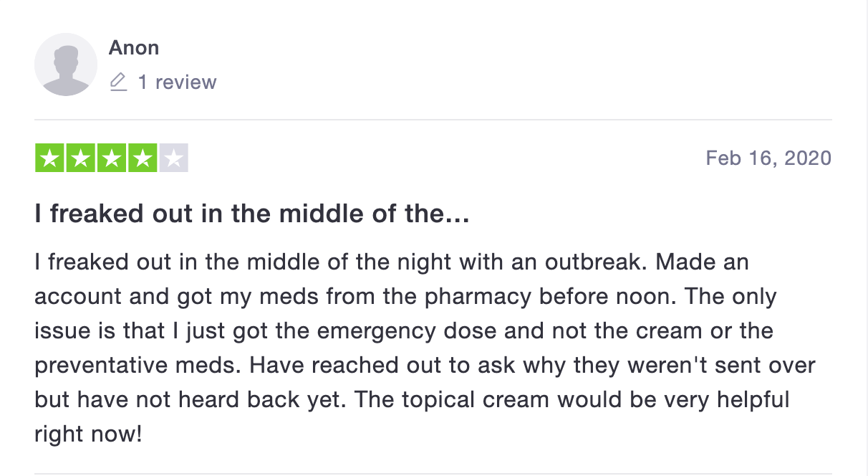Open the review title "I freaked out in the middle of the…"
The height and width of the screenshot is (476, 868).
(x=252, y=214)
